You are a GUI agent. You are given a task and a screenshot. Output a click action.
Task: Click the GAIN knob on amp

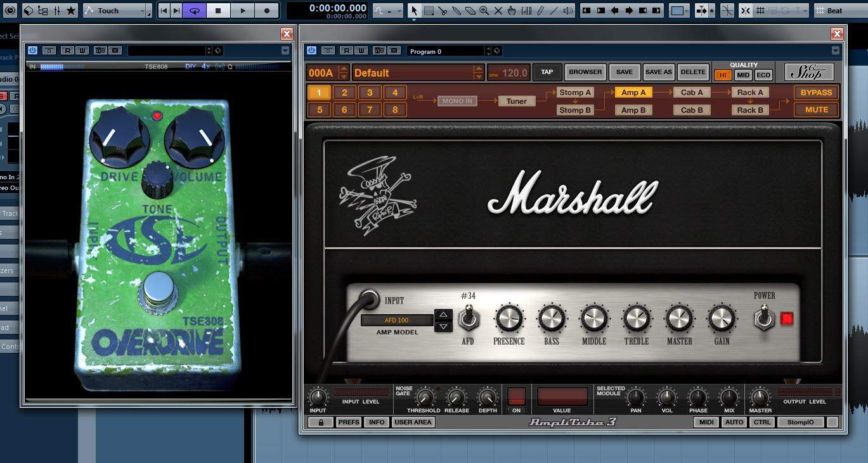[722, 319]
